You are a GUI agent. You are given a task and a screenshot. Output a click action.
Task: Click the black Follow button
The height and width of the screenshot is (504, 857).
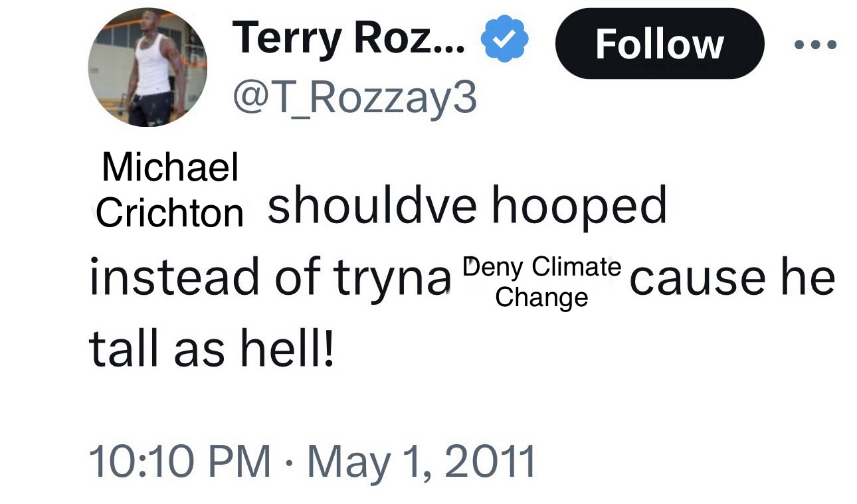pos(659,44)
